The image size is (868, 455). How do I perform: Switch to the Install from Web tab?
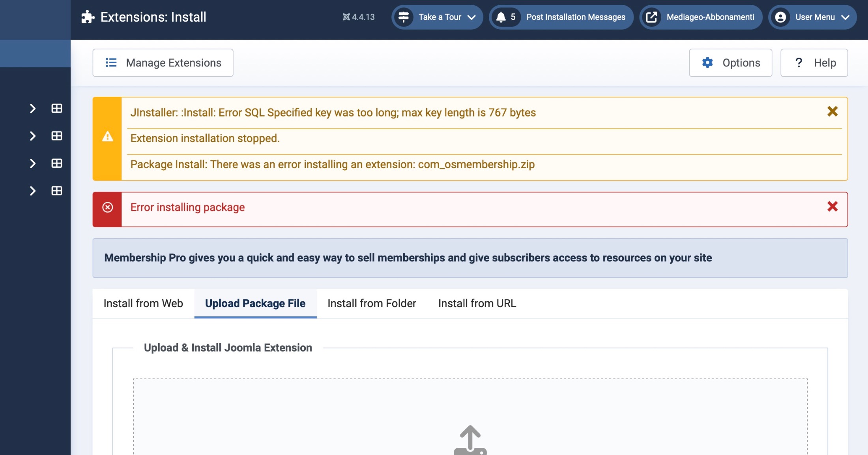[143, 303]
